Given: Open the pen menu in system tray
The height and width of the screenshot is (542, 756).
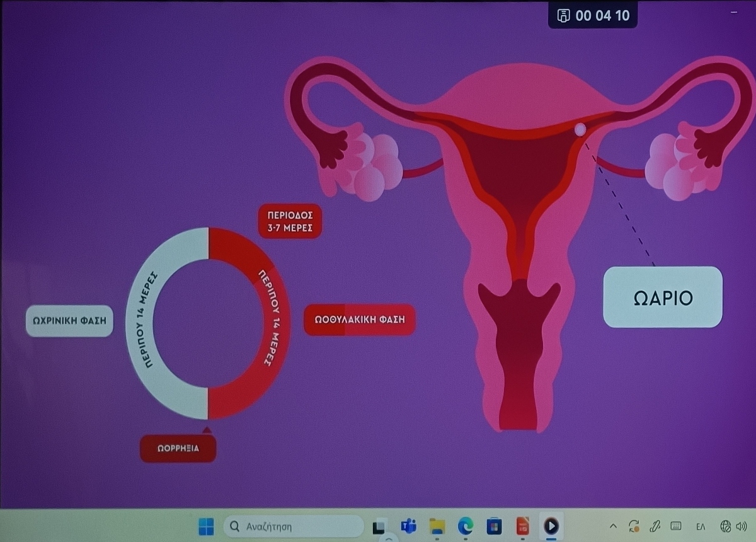Looking at the screenshot, I should pyautogui.click(x=655, y=526).
